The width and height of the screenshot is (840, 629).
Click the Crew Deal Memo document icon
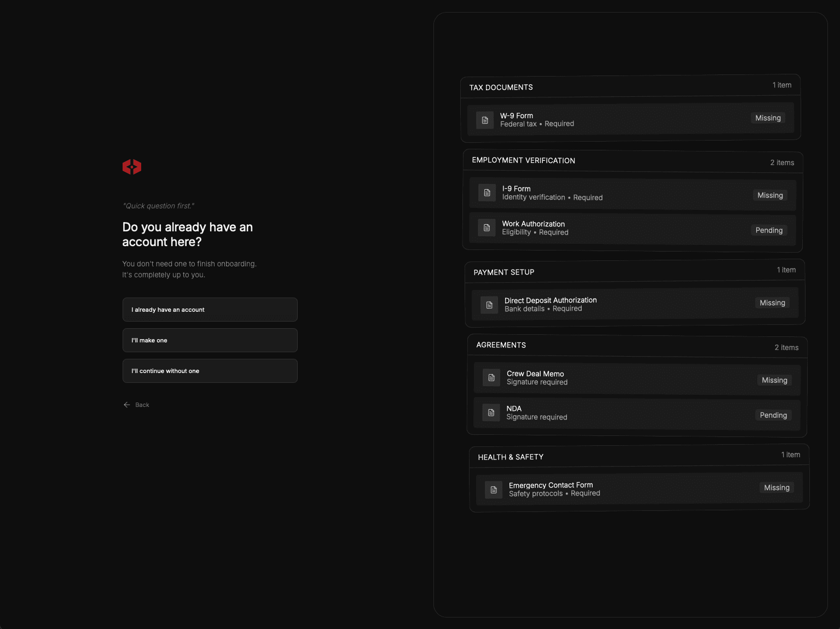coord(491,377)
